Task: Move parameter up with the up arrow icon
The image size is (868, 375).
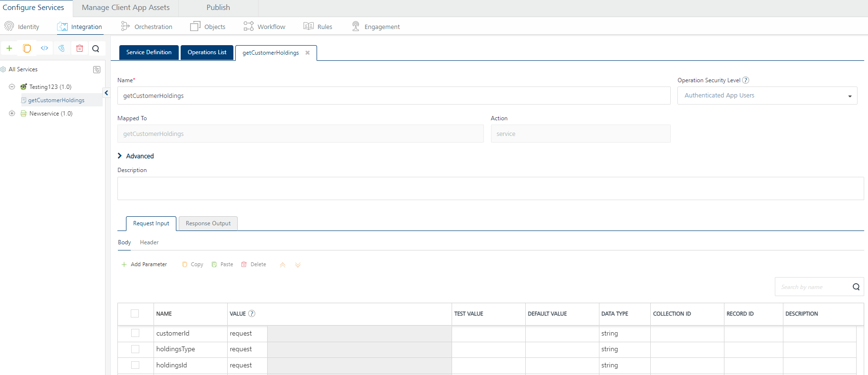Action: pyautogui.click(x=282, y=265)
